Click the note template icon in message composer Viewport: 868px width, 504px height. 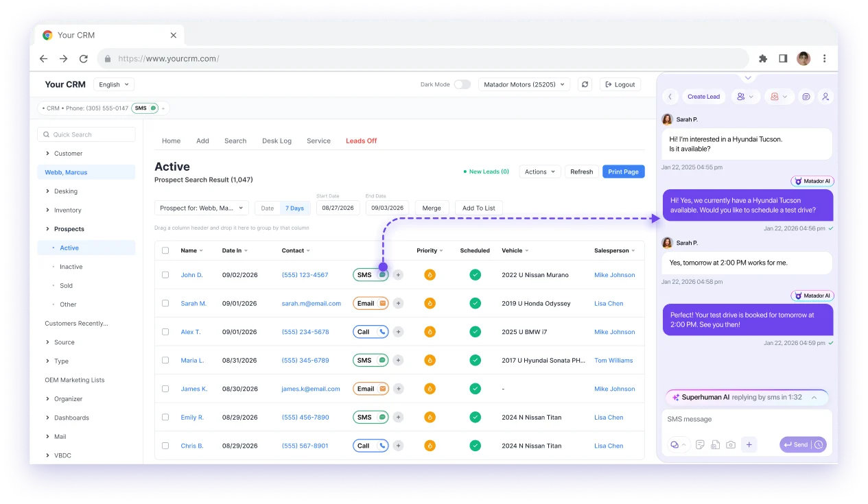pos(700,444)
